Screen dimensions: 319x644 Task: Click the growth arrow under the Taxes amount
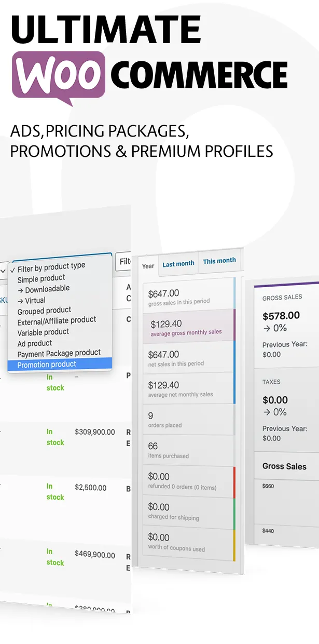point(266,411)
